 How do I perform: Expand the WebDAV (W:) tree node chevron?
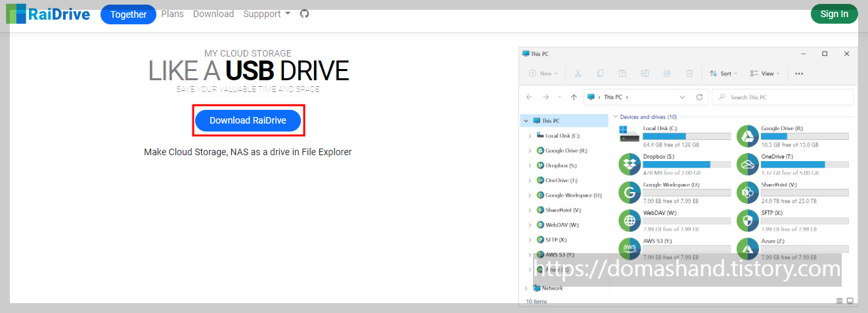[x=530, y=225]
